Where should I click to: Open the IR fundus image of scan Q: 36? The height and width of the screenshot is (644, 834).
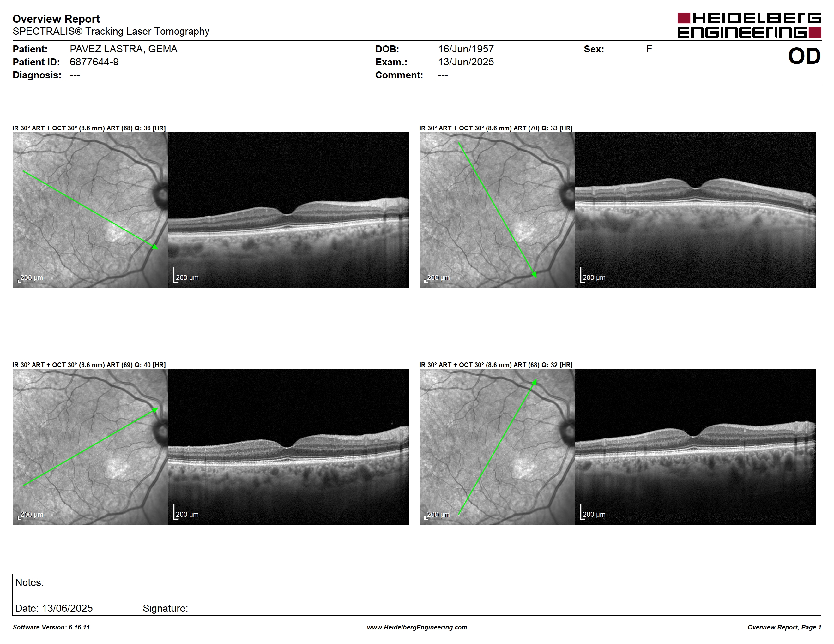click(90, 210)
